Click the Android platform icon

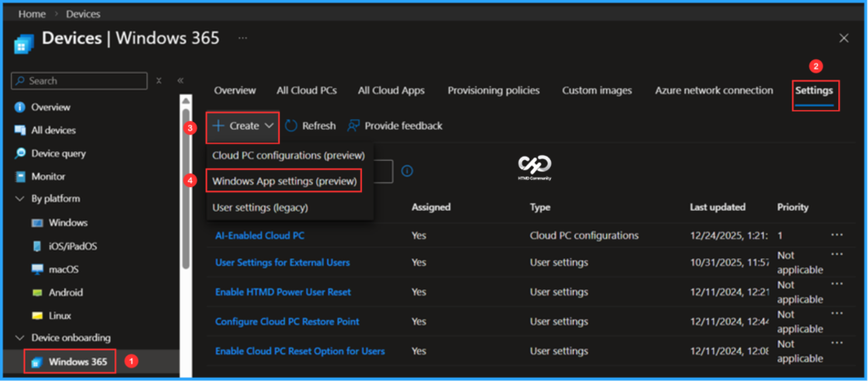pyautogui.click(x=37, y=293)
